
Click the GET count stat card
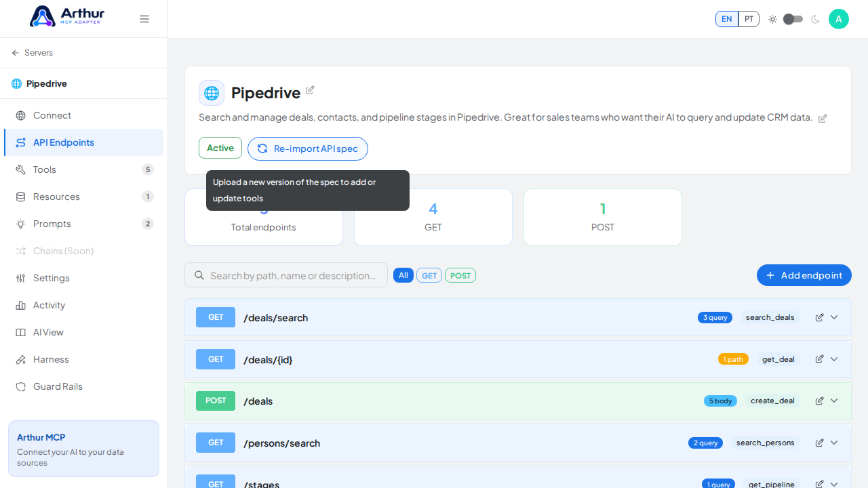coord(433,217)
